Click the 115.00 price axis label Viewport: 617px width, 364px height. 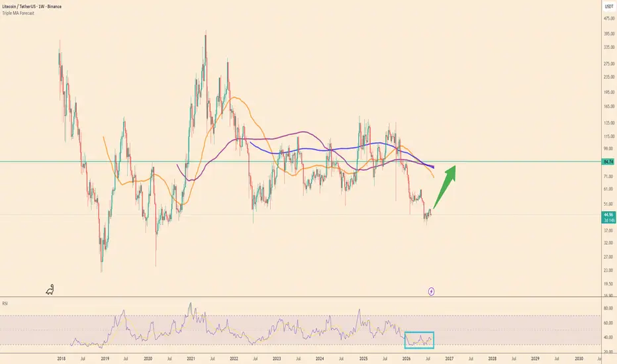[609, 136]
